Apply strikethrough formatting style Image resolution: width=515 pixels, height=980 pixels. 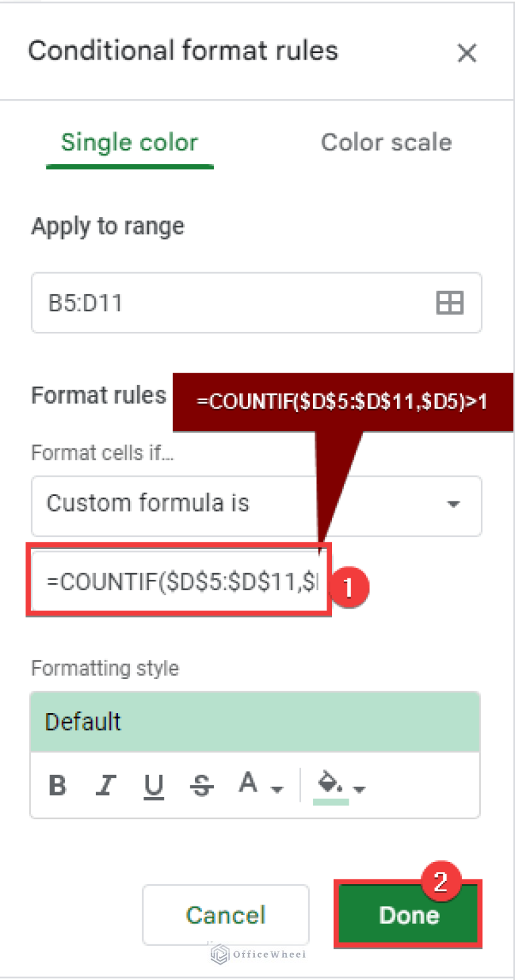point(202,786)
